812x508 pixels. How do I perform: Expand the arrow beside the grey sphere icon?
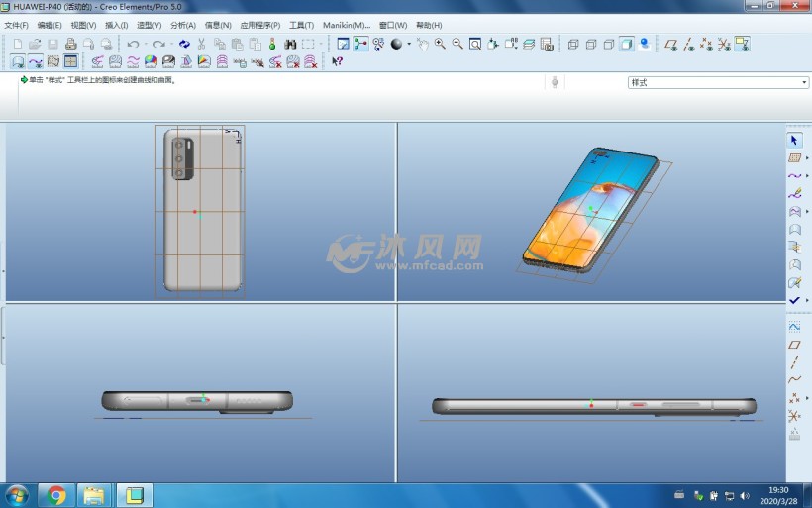click(x=409, y=44)
